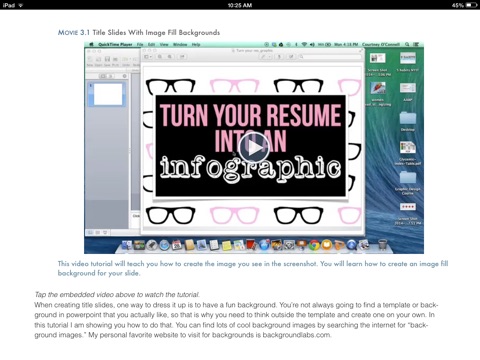Click the yellow Stickies icon in the dock
The width and height of the screenshot is (480, 360).
tap(227, 245)
